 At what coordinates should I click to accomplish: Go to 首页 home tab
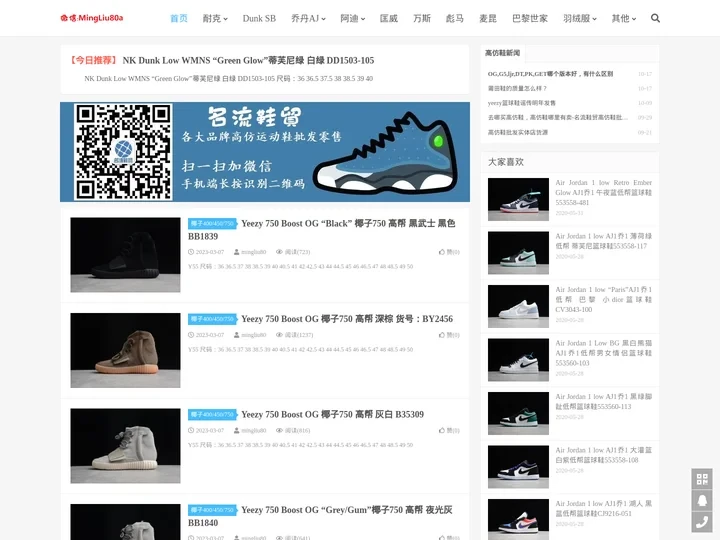(179, 18)
